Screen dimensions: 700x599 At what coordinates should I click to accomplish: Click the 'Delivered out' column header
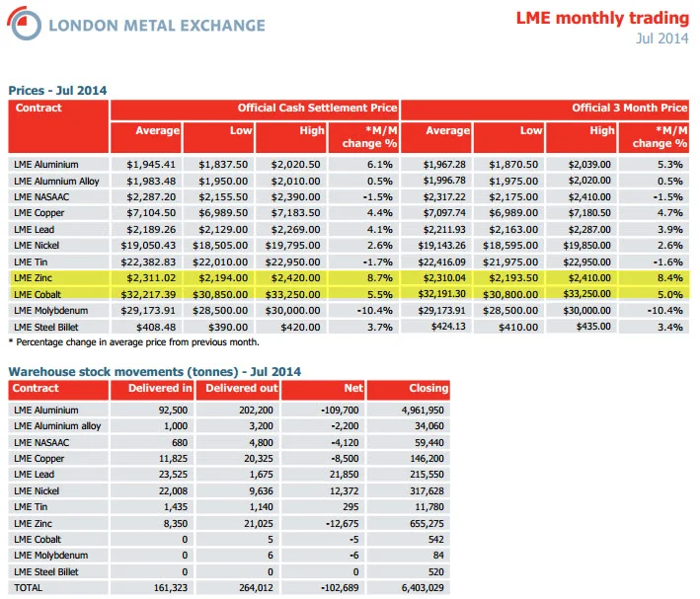[x=242, y=389]
